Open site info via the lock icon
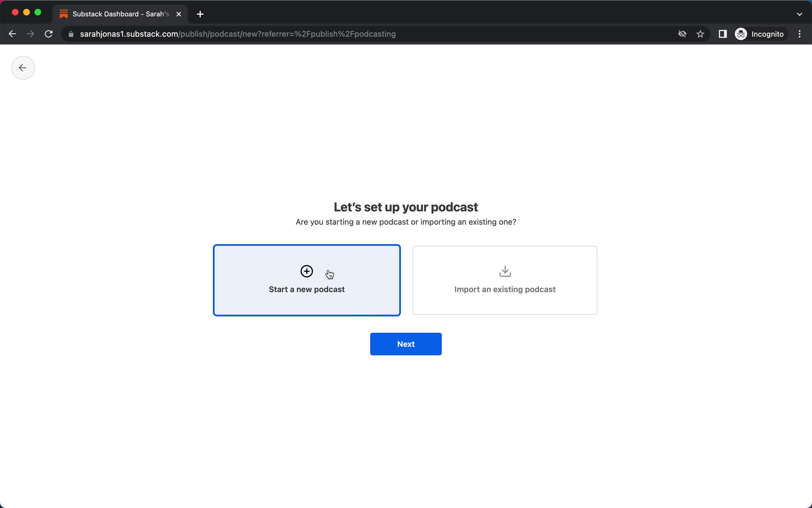The height and width of the screenshot is (508, 812). click(x=71, y=34)
